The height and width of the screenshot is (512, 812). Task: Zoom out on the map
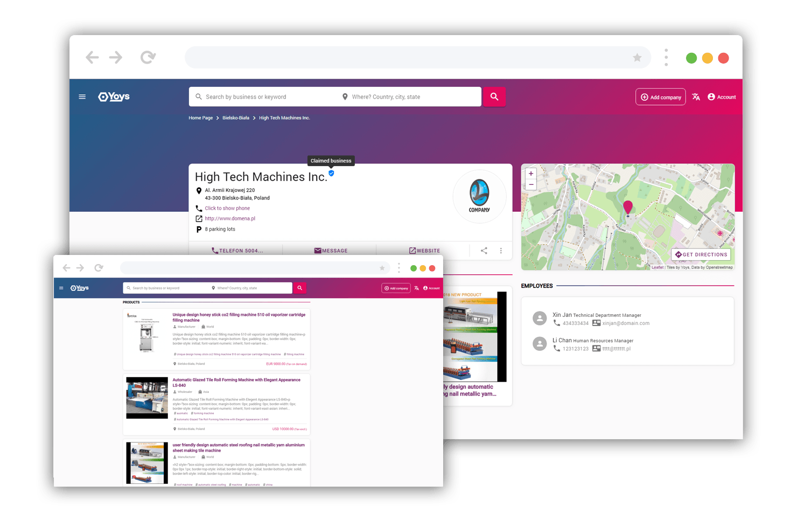click(531, 185)
